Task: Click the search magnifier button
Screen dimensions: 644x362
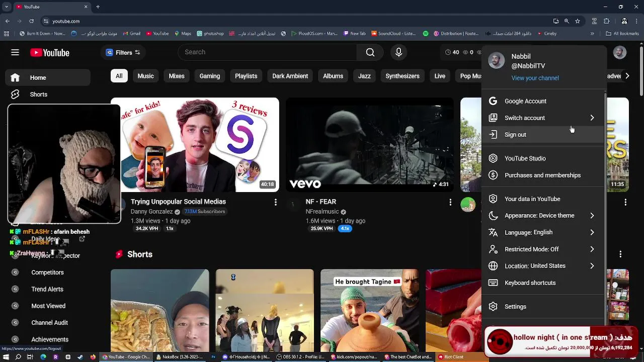Action: point(370,52)
